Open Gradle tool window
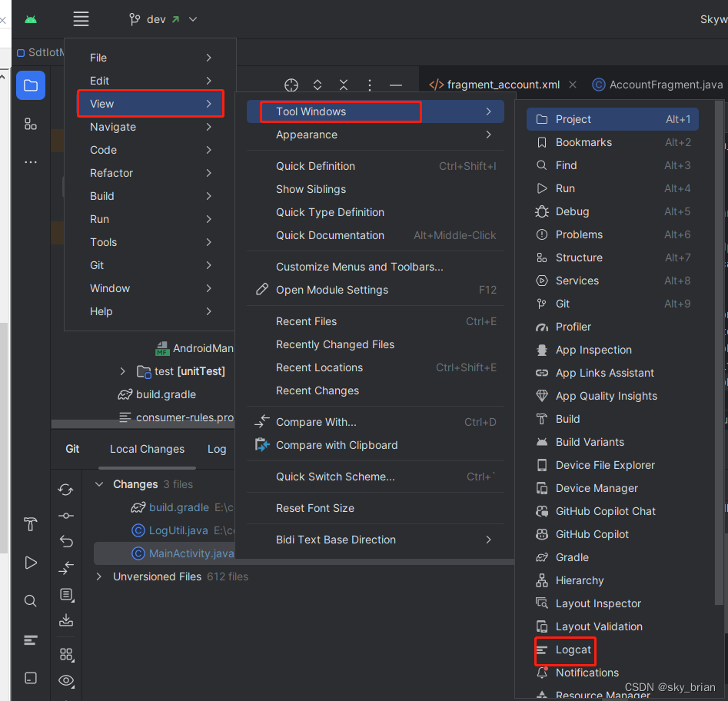Image resolution: width=728 pixels, height=701 pixels. (x=613, y=557)
